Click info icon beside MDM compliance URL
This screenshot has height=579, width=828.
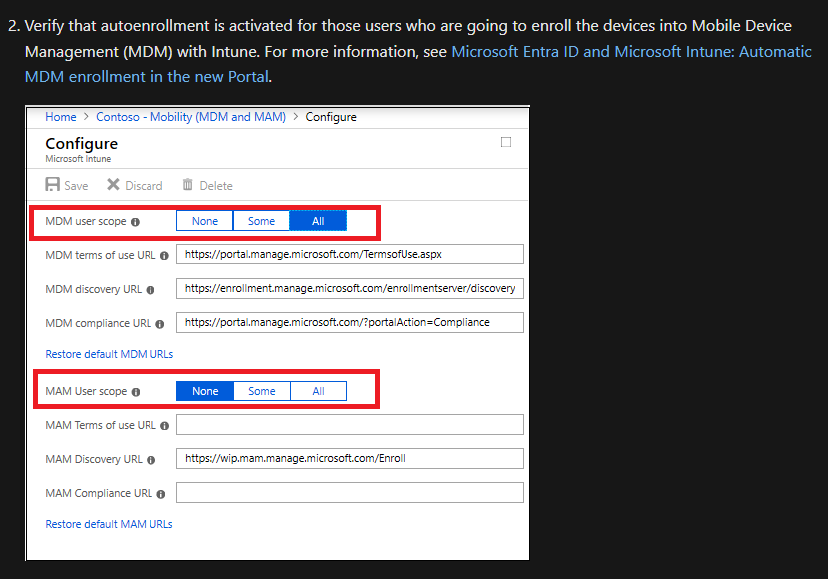coord(159,324)
